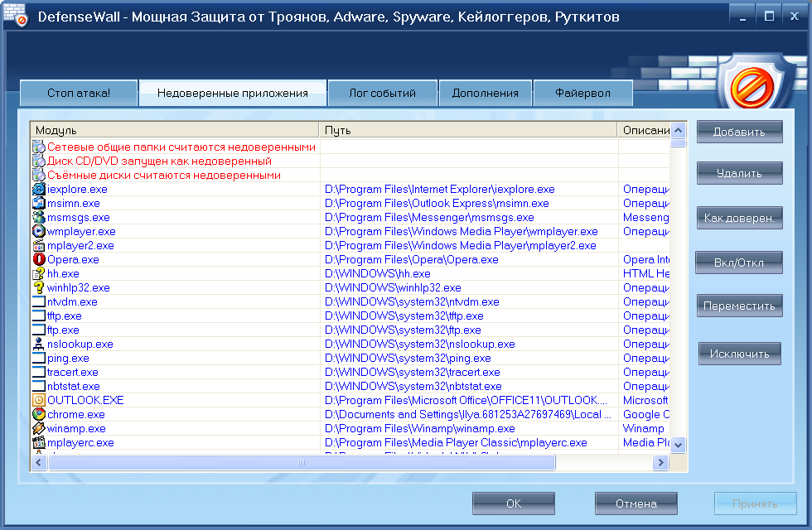Click path 'D:\Program Files\Opera\Opera.exe'
The width and height of the screenshot is (812, 530).
(411, 259)
